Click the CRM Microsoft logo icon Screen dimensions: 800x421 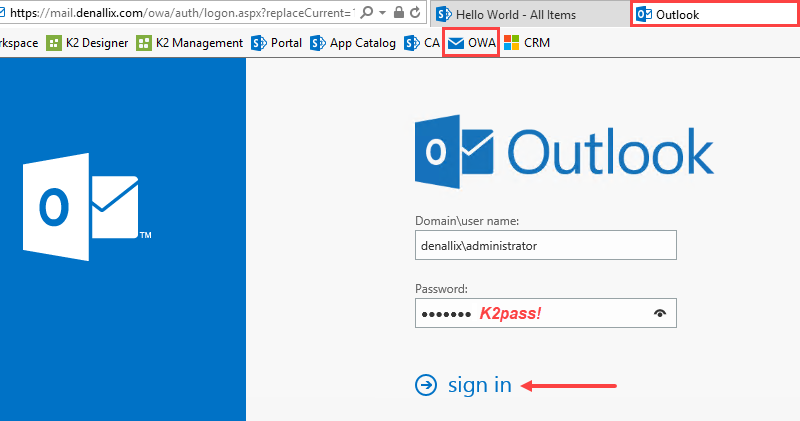click(511, 43)
